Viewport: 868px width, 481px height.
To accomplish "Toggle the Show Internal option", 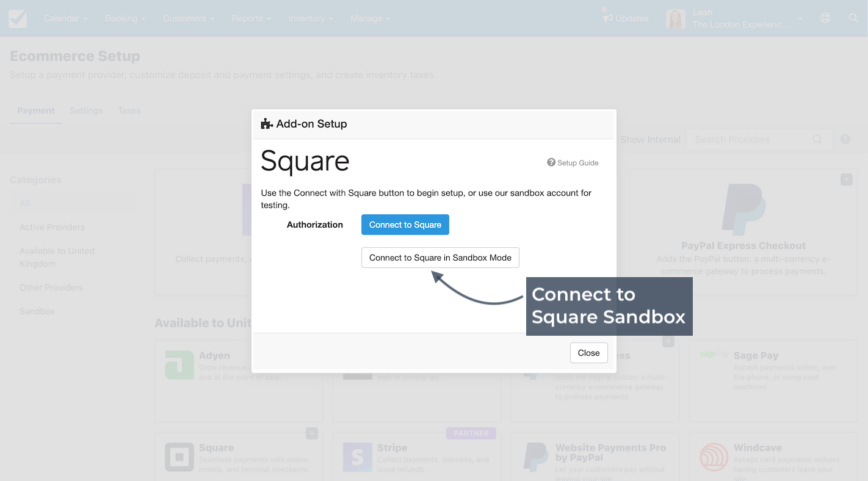I will (x=650, y=140).
